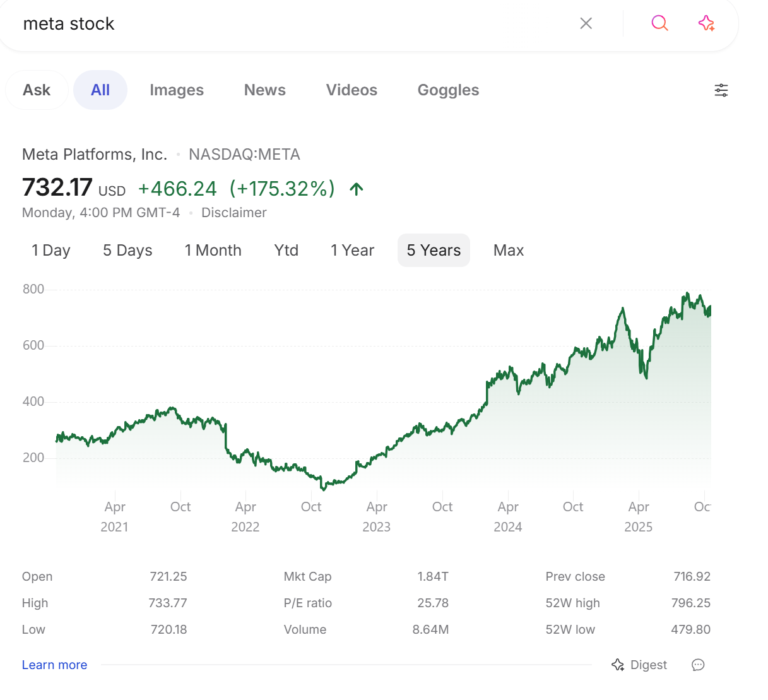Viewport: 768px width, 700px height.
Task: Open the Images tab
Action: pos(177,90)
